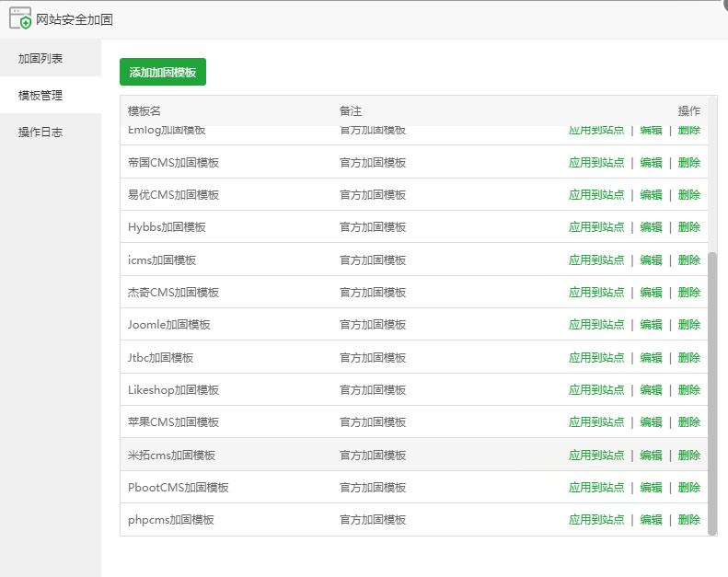Image resolution: width=728 pixels, height=577 pixels.
Task: Apply Jtbc加固模板 to a site
Action: point(596,357)
